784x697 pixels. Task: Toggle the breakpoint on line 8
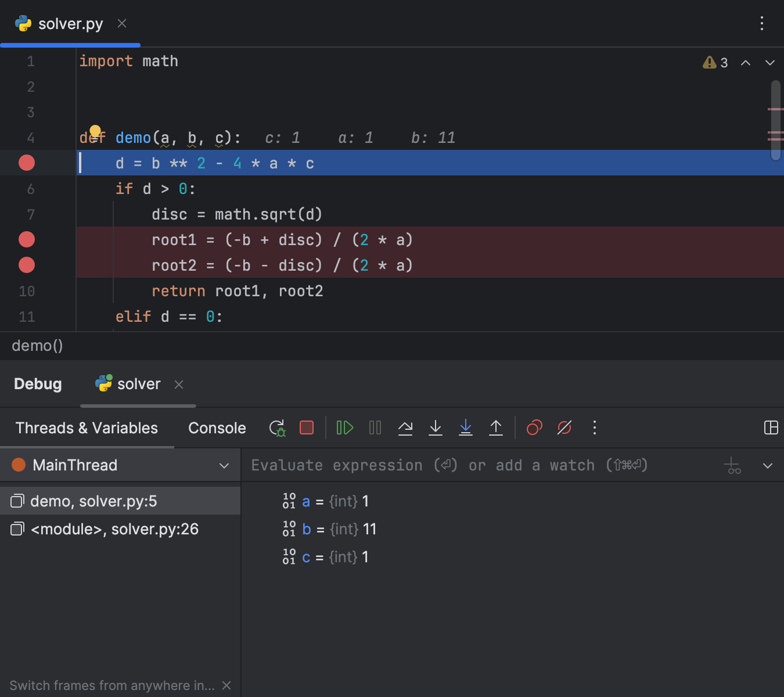pos(26,239)
